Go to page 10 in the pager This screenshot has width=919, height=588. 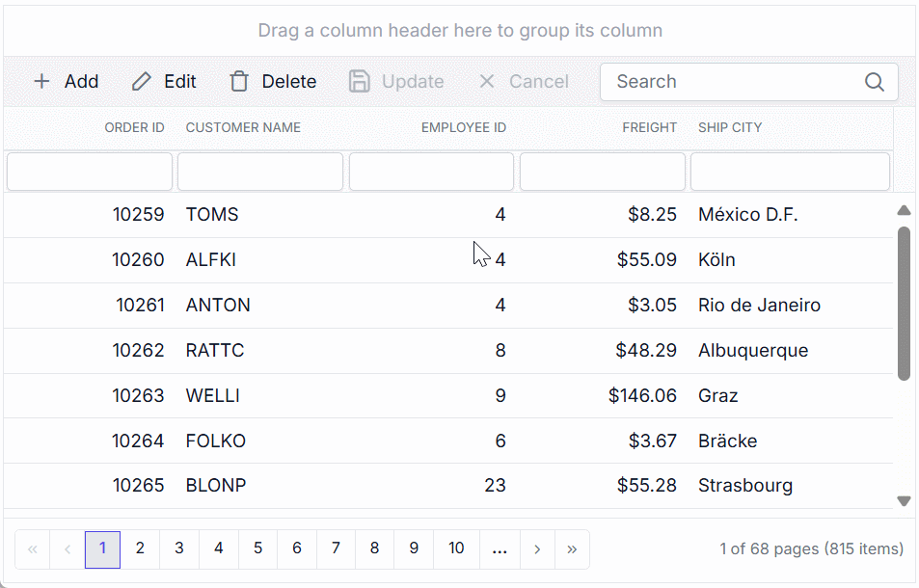point(455,548)
